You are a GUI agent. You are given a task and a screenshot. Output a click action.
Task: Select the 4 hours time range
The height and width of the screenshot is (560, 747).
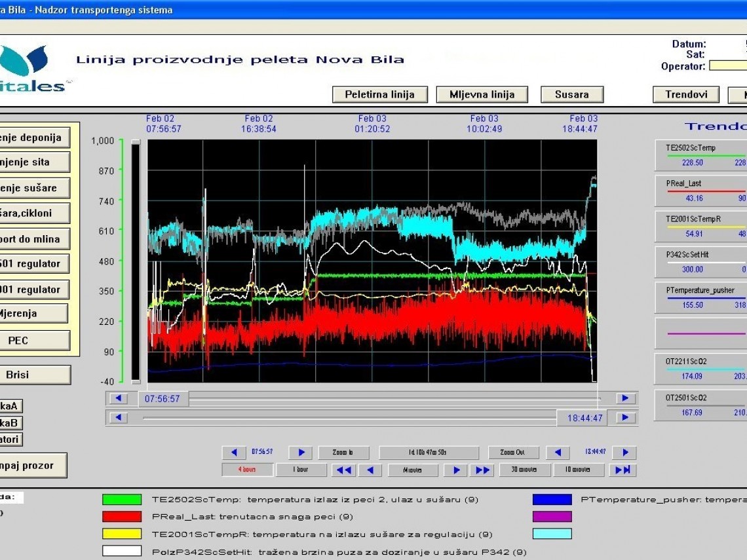247,470
